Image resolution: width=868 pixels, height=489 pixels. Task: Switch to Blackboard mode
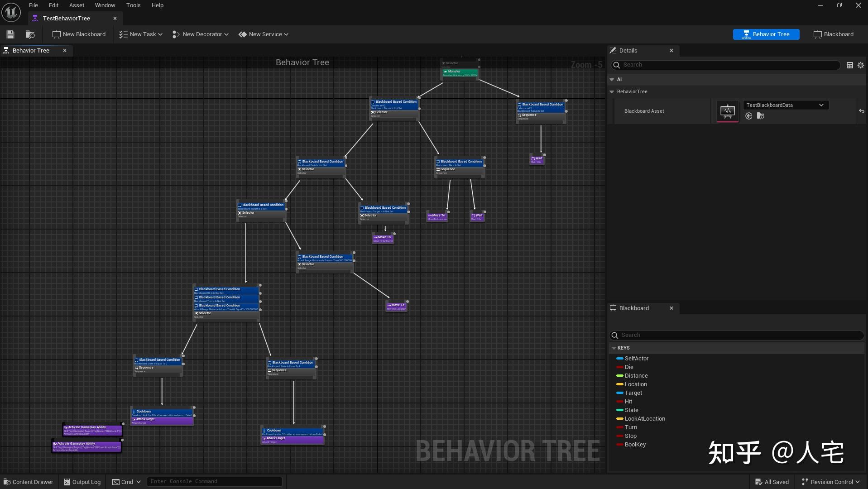tap(833, 34)
